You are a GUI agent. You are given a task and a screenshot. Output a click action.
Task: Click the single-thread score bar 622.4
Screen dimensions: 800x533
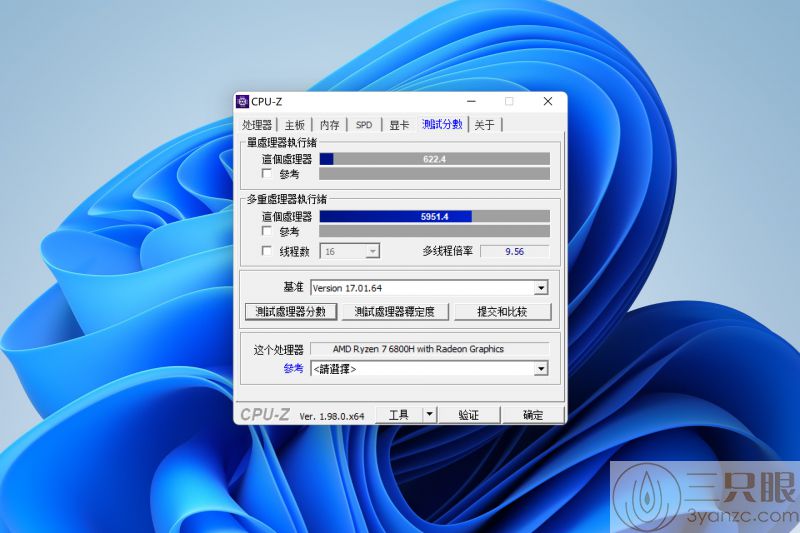pos(435,159)
